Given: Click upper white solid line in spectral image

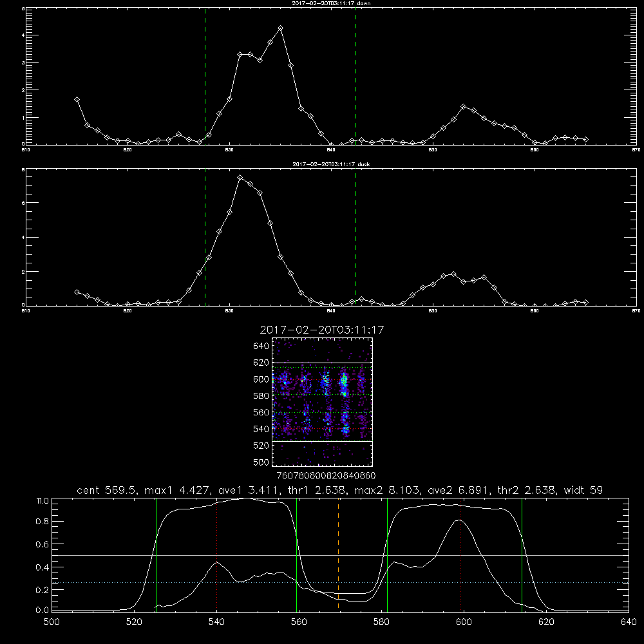Looking at the screenshot, I should [322, 363].
